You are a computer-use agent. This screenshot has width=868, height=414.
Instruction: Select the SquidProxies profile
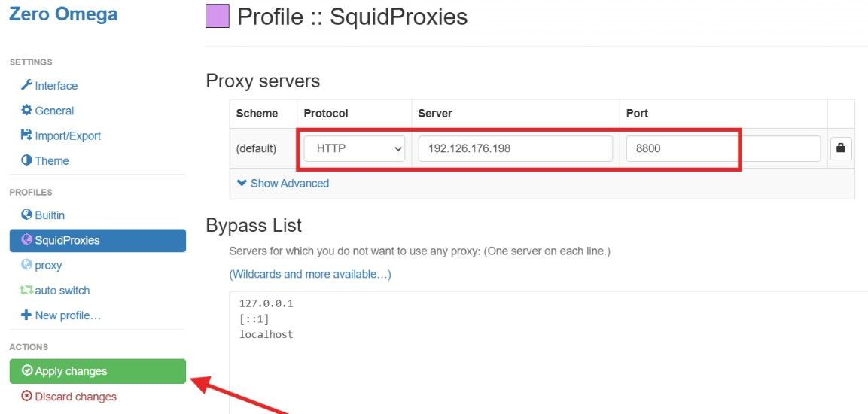pyautogui.click(x=97, y=240)
